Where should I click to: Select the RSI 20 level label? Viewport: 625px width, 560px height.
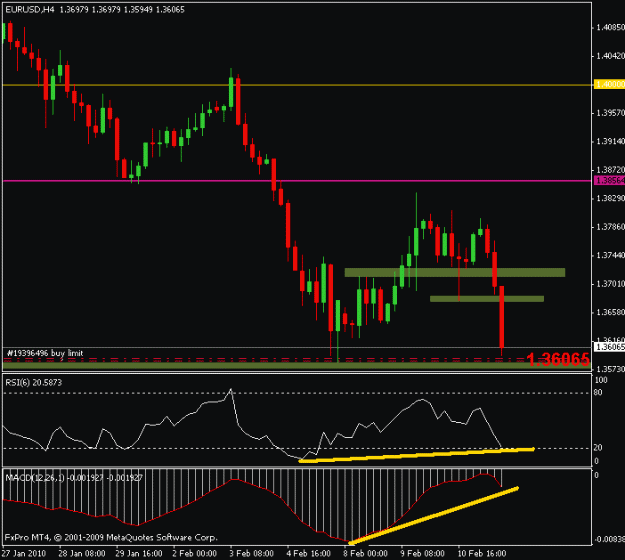[x=598, y=448]
